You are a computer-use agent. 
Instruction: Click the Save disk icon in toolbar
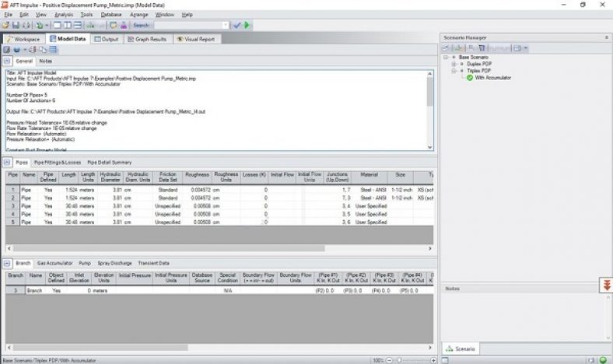pyautogui.click(x=15, y=25)
